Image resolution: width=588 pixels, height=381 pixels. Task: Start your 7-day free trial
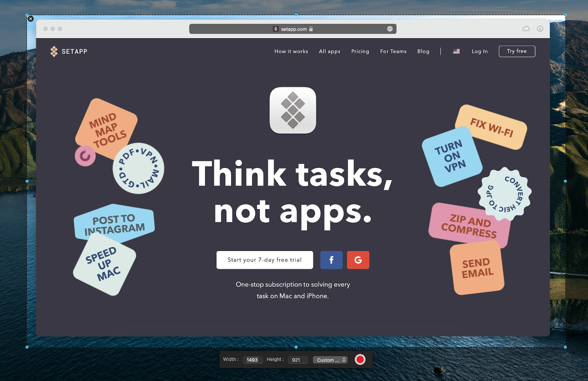264,260
